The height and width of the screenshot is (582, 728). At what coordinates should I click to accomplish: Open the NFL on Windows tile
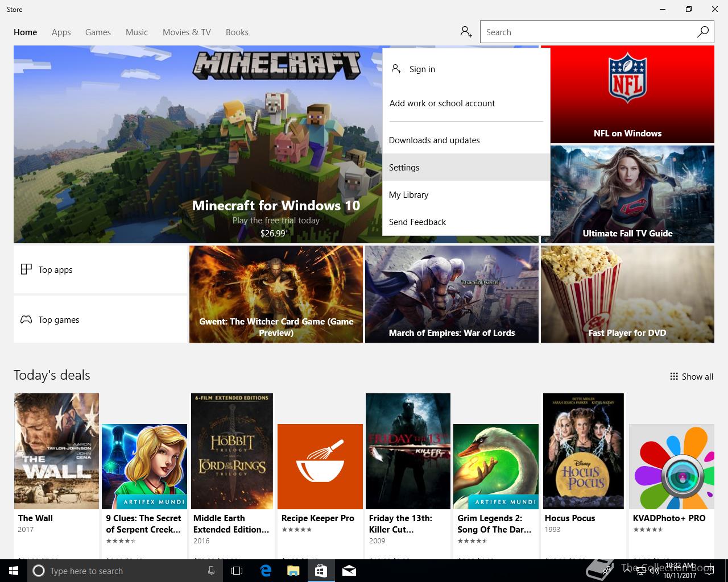(627, 94)
